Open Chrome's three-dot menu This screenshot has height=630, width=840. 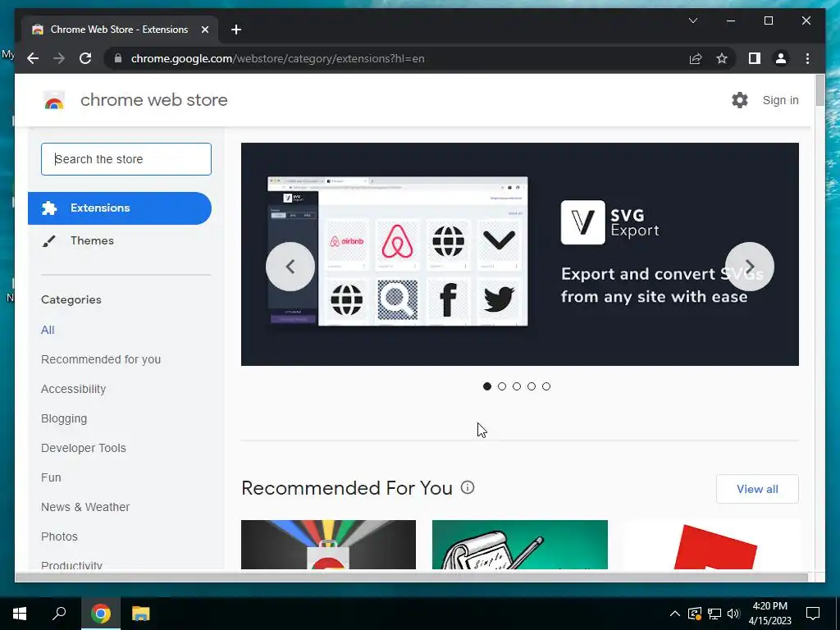807,58
